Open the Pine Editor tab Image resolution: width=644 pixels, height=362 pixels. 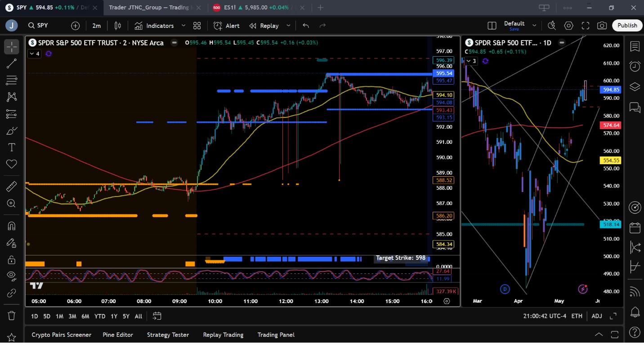[x=118, y=335]
